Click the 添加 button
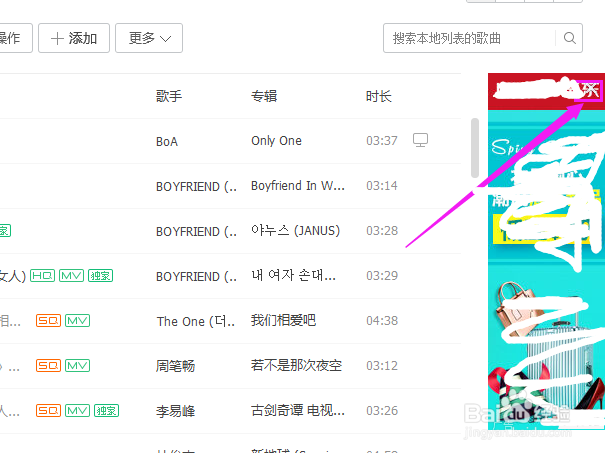Image resolution: width=606 pixels, height=453 pixels. point(74,38)
